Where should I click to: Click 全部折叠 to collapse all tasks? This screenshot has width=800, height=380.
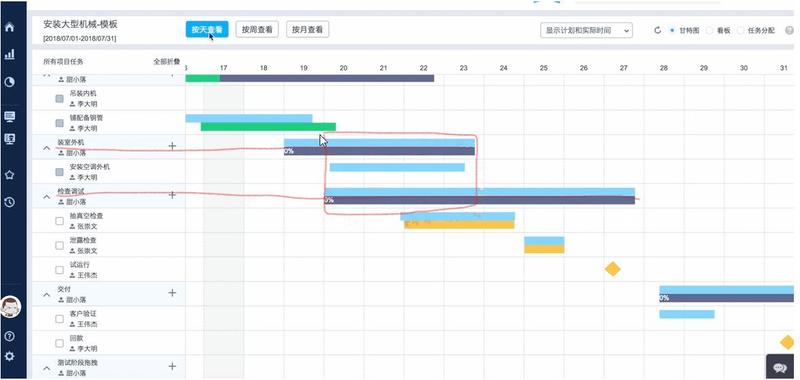click(x=166, y=62)
